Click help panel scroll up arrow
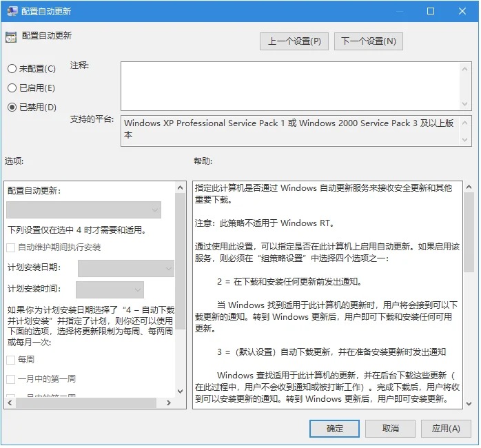Screen dimensions: 481x448 469,187
